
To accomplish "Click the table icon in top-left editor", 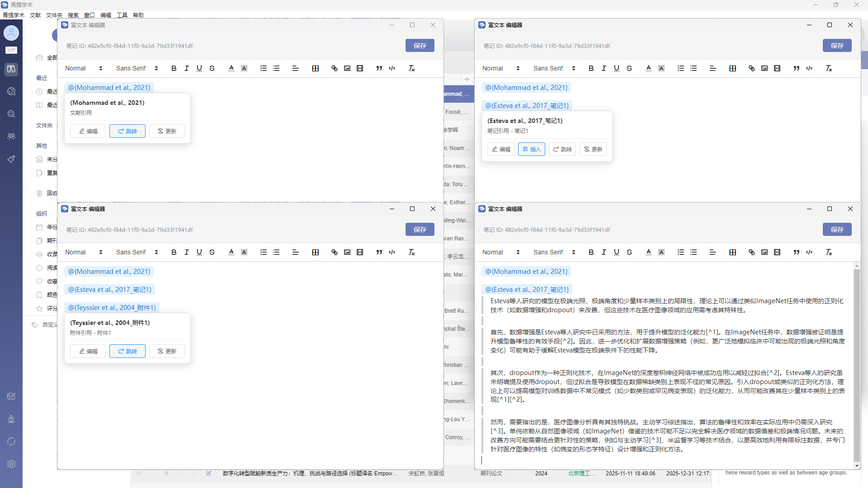I will (315, 68).
